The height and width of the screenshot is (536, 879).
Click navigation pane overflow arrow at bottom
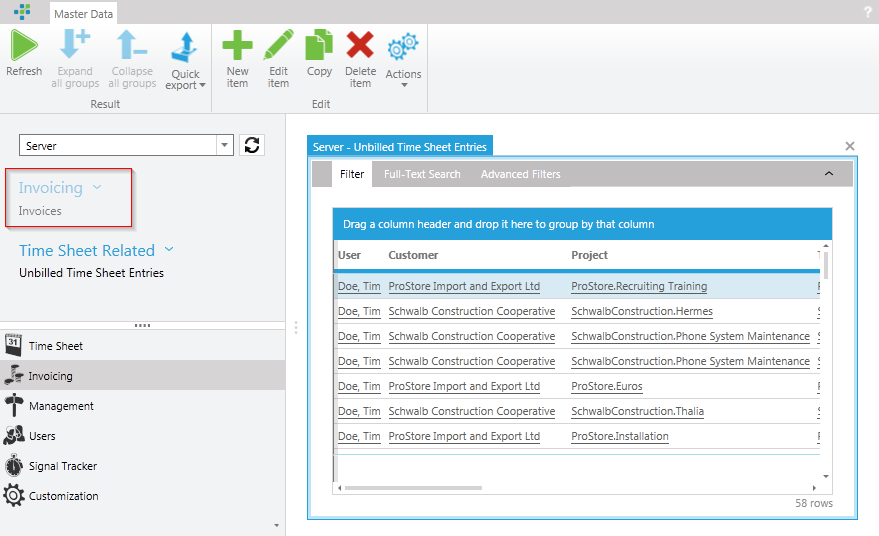tap(276, 525)
